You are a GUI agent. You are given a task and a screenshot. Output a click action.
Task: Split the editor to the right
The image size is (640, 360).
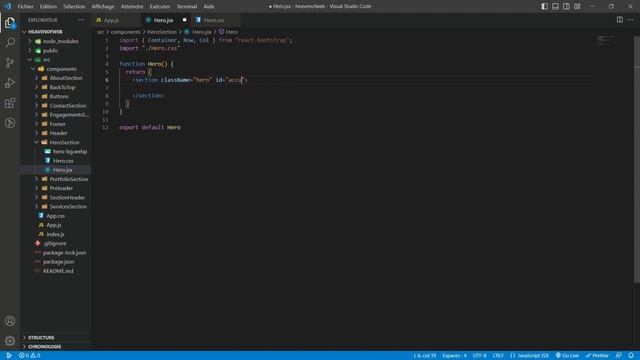(x=620, y=20)
